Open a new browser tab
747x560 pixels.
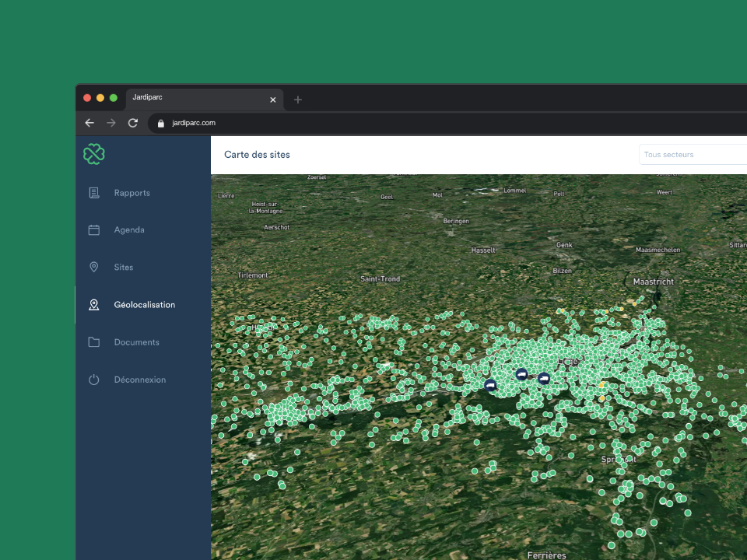pos(298,100)
